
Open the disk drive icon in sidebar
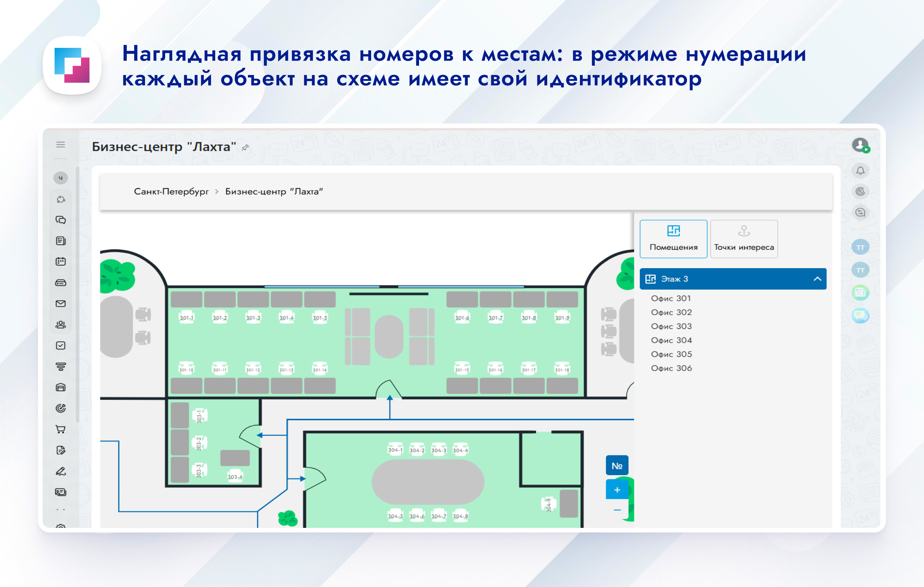click(x=61, y=283)
